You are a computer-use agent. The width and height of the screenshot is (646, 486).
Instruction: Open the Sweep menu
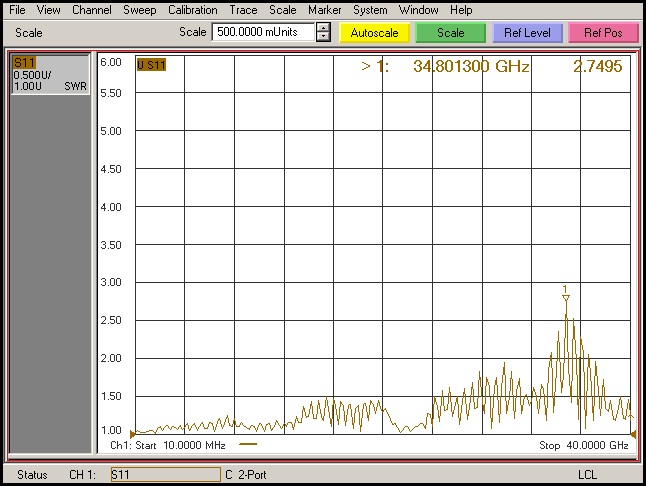click(140, 10)
